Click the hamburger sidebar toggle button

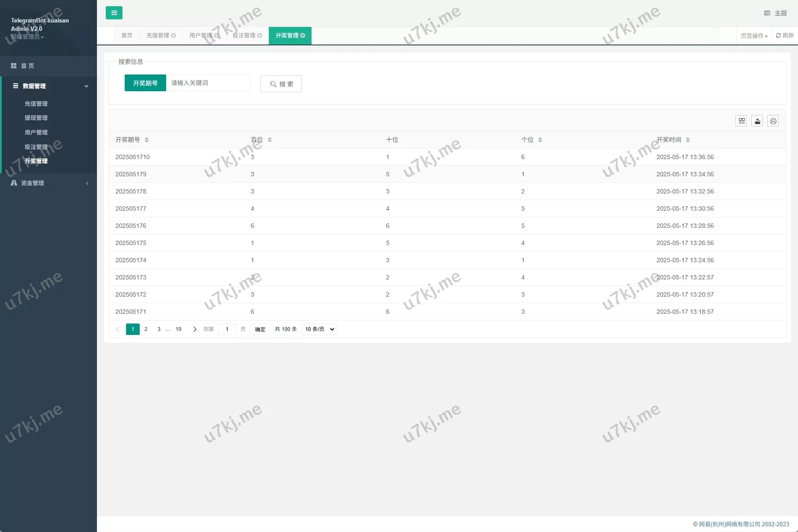click(114, 13)
